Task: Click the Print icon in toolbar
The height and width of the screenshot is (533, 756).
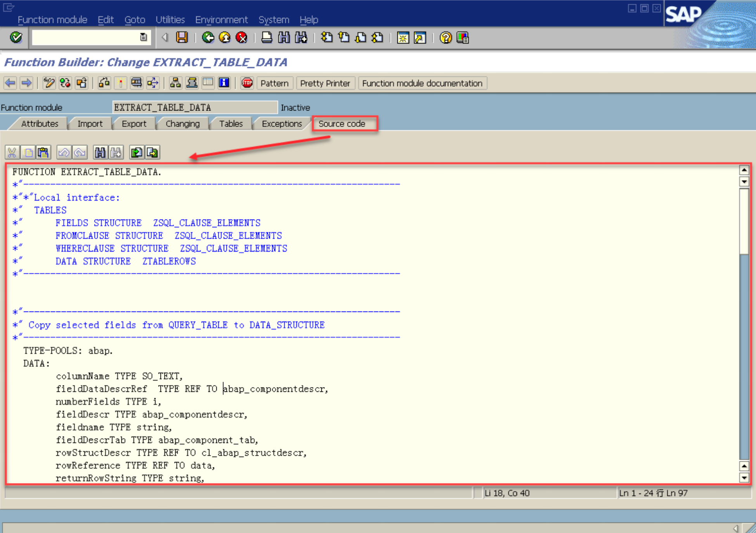Action: pos(267,38)
